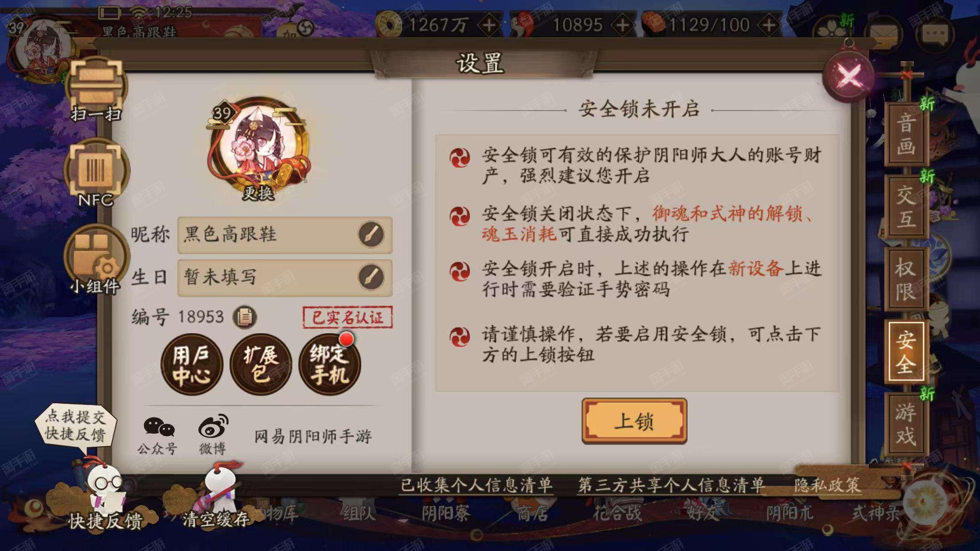This screenshot has width=980, height=551.
Task: Switch to the 音画 settings tab
Action: [906, 134]
